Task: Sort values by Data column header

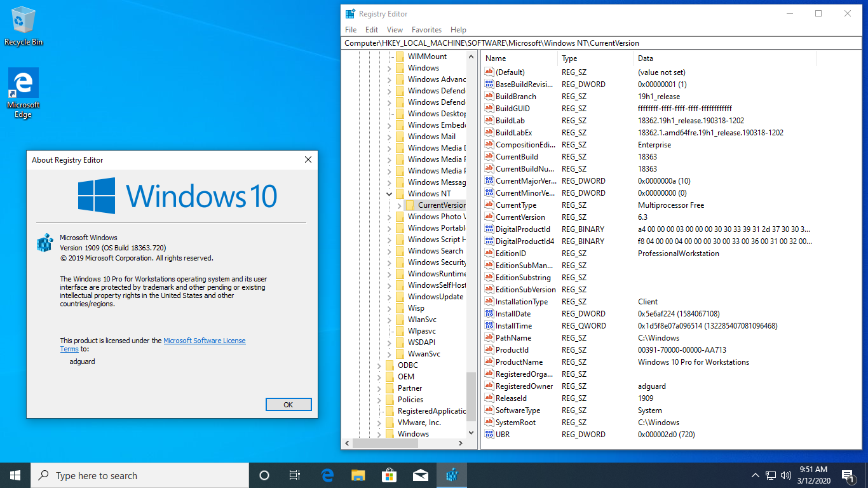Action: tap(725, 58)
